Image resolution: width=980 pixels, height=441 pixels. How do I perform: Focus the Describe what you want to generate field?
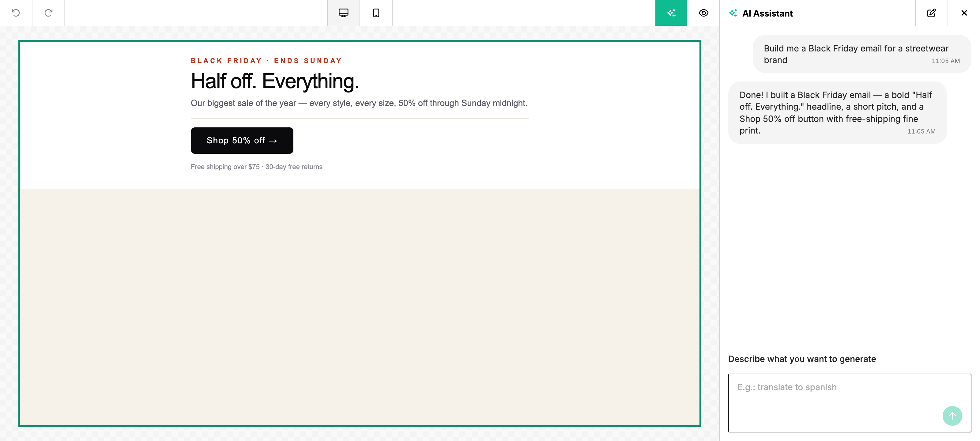(850, 403)
